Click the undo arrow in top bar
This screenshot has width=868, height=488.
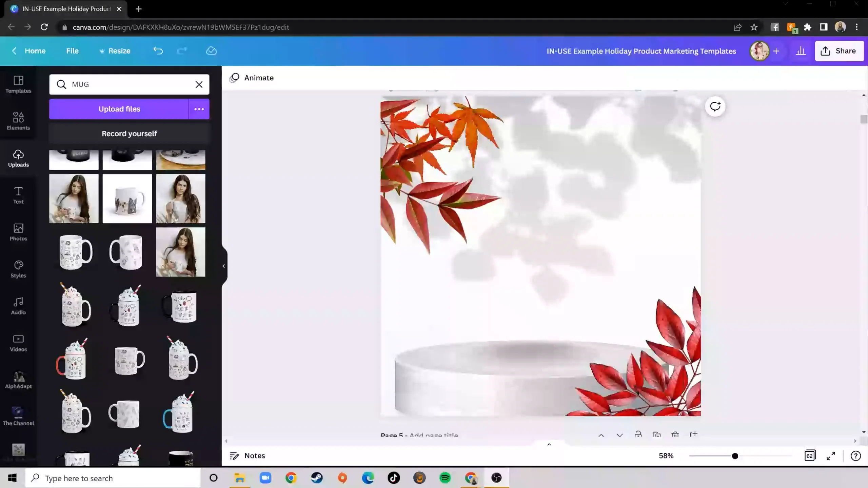[158, 51]
